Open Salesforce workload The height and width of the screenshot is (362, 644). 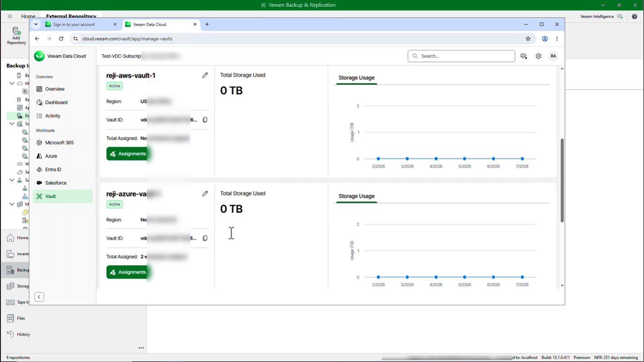click(x=63, y=183)
